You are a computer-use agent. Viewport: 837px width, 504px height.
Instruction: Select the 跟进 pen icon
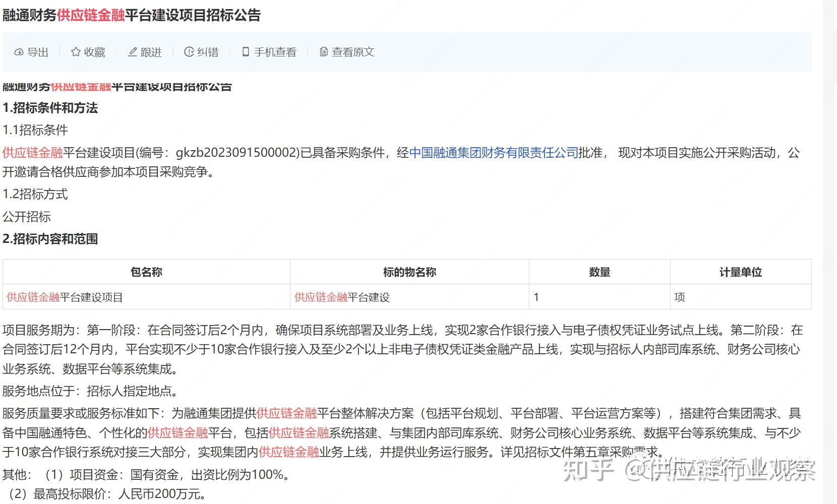point(132,51)
